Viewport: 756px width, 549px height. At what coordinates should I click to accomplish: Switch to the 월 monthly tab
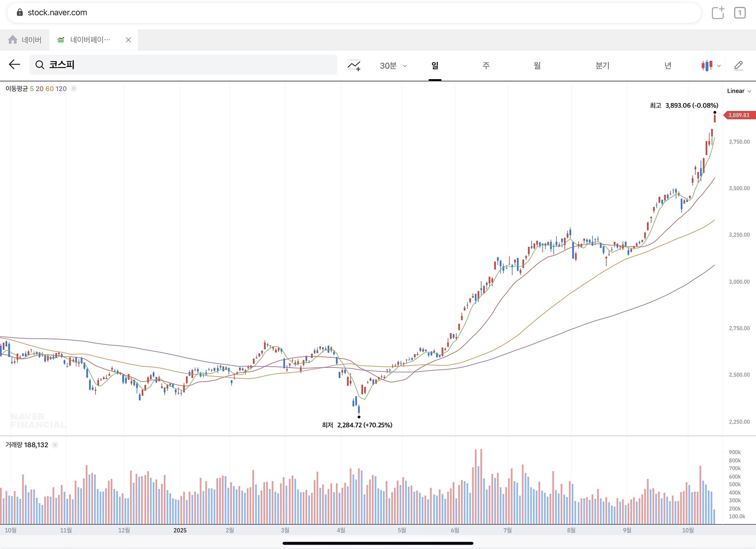point(537,65)
